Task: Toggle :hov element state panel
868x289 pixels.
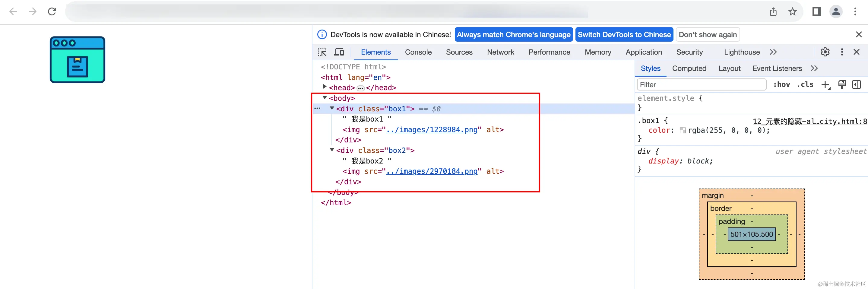Action: tap(781, 85)
